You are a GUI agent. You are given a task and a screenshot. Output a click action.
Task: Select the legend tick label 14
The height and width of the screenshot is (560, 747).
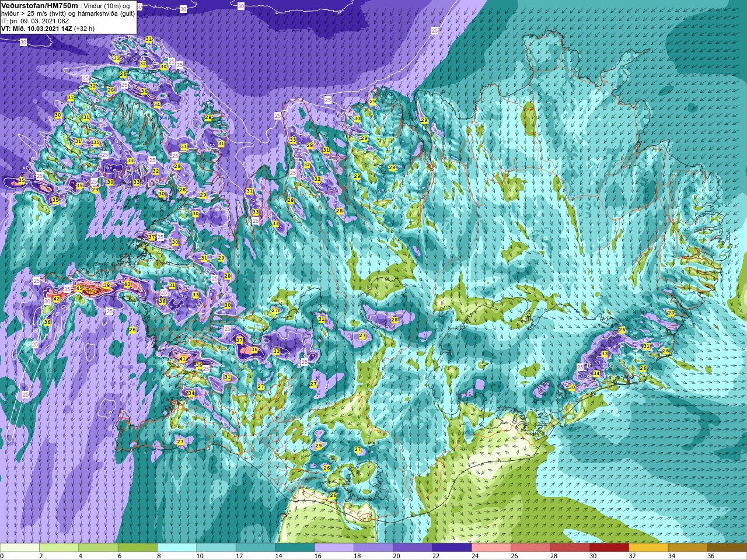[x=278, y=556]
